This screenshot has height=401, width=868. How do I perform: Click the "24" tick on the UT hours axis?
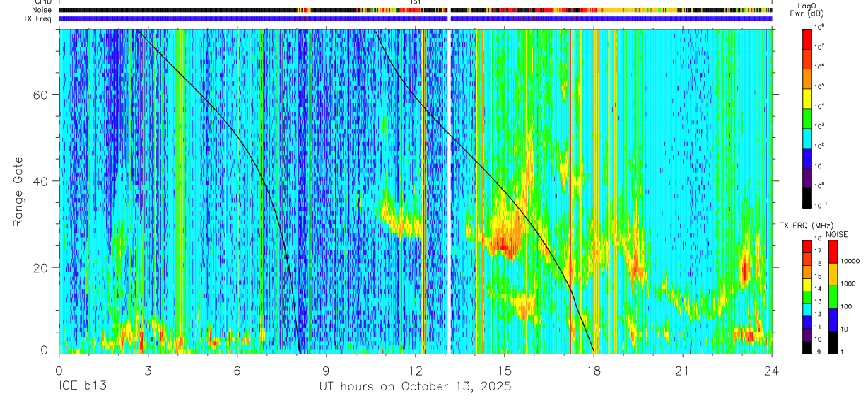click(772, 371)
